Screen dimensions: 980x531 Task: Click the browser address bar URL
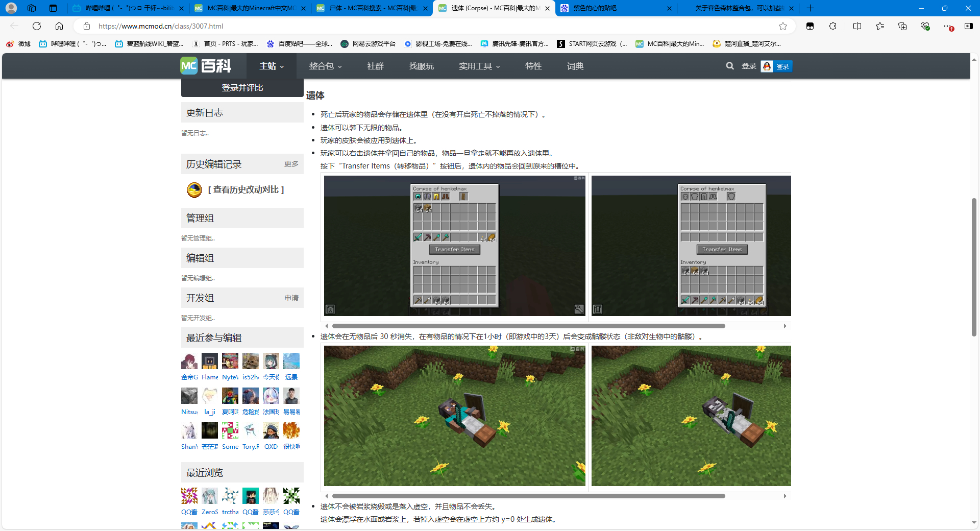(160, 26)
